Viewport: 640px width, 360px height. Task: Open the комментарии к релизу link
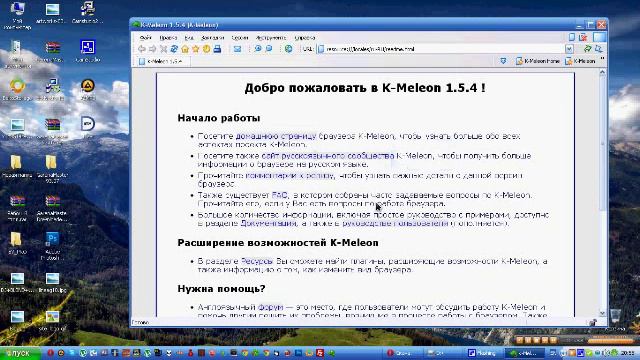click(290, 175)
